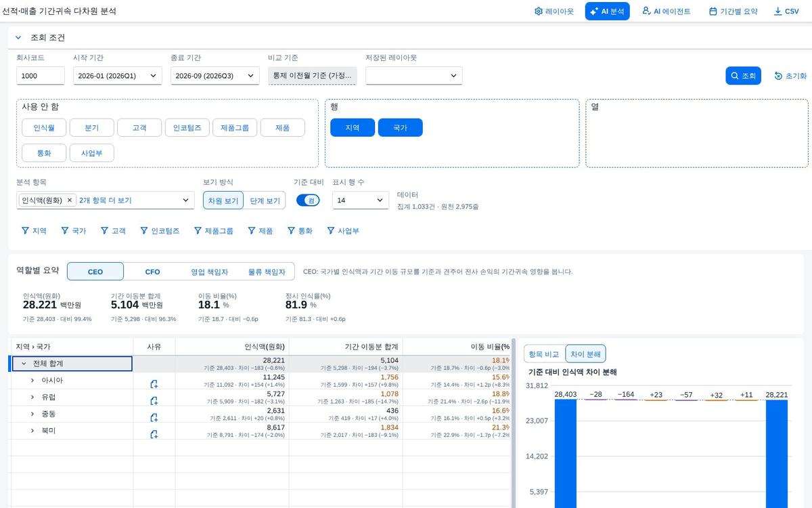Click the 인식월 dimension chip
This screenshot has width=812, height=508.
44,127
